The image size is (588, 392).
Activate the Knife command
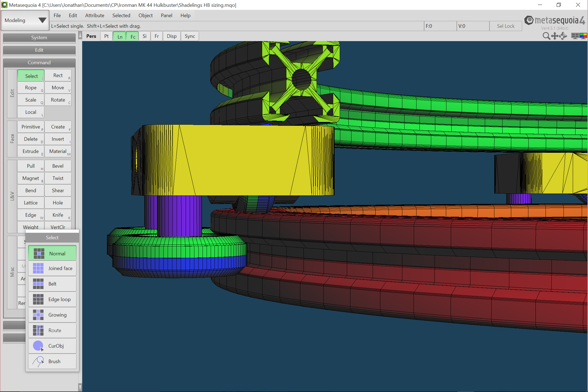[x=58, y=215]
